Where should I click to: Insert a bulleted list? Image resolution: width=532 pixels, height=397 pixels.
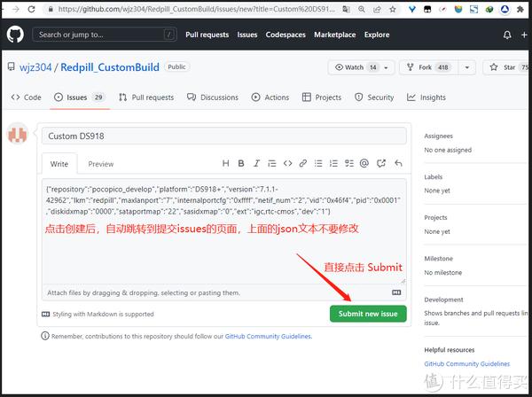click(318, 163)
